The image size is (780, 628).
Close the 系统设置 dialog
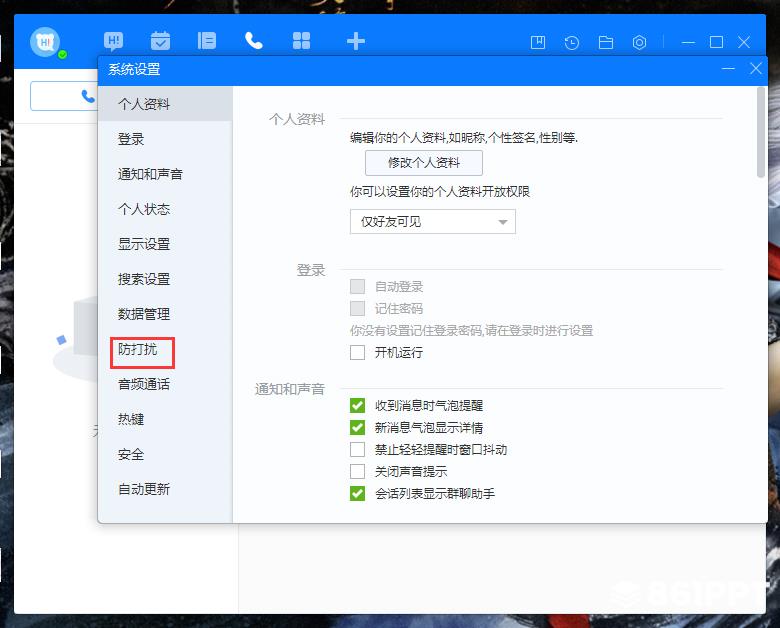pos(756,69)
